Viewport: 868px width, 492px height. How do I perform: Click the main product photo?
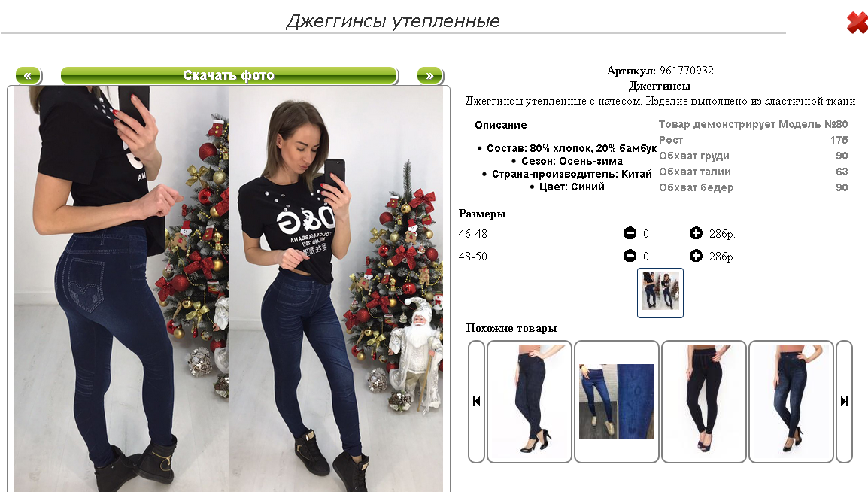pyautogui.click(x=229, y=289)
